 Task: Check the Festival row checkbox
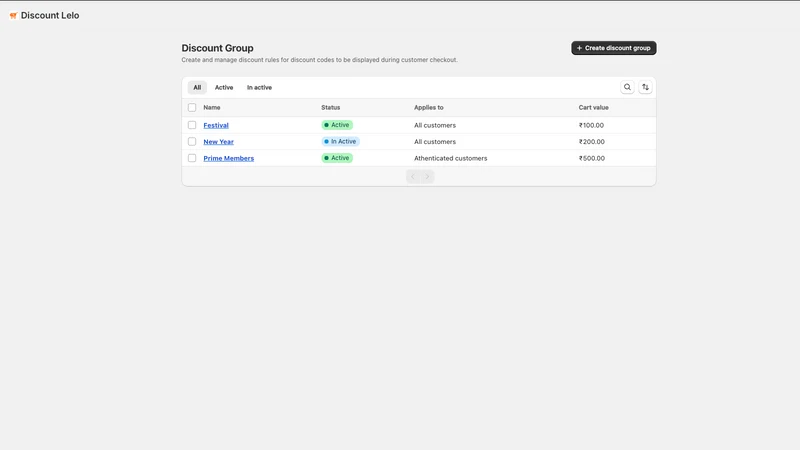(192, 125)
